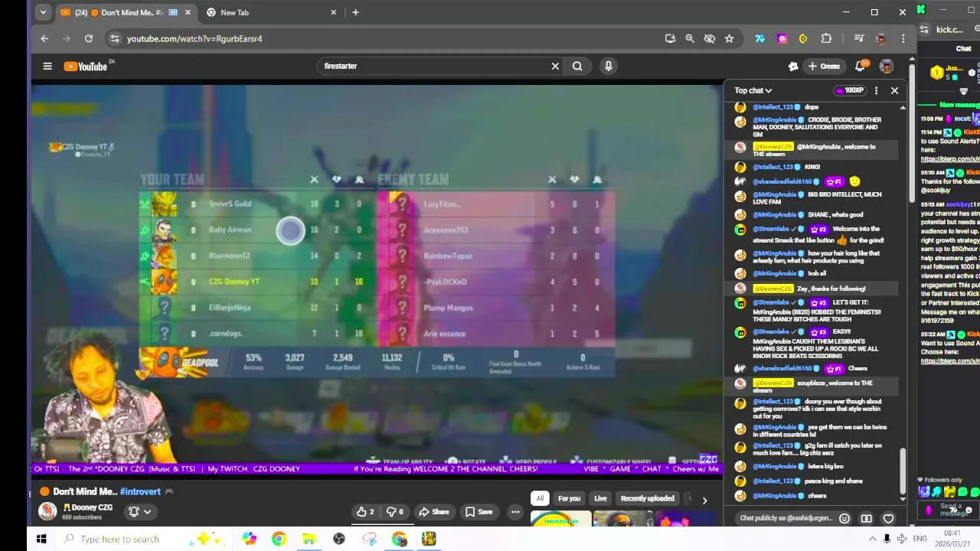Click the Kick window site settings icon
The width and height of the screenshot is (980, 551).
point(923,30)
